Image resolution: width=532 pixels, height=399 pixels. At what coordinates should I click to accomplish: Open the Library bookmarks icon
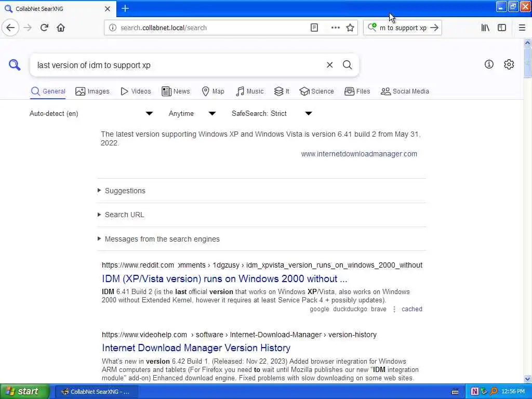[485, 28]
